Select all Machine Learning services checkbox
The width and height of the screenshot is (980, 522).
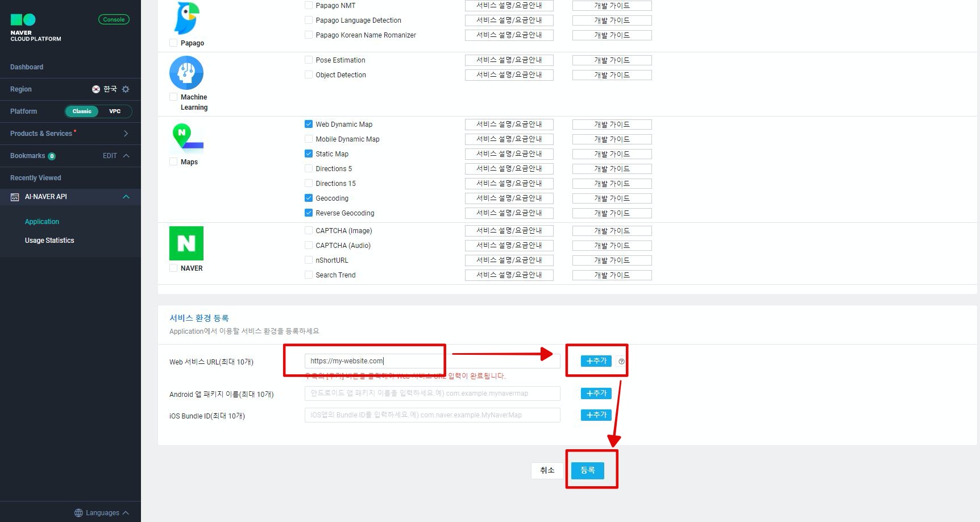(173, 97)
